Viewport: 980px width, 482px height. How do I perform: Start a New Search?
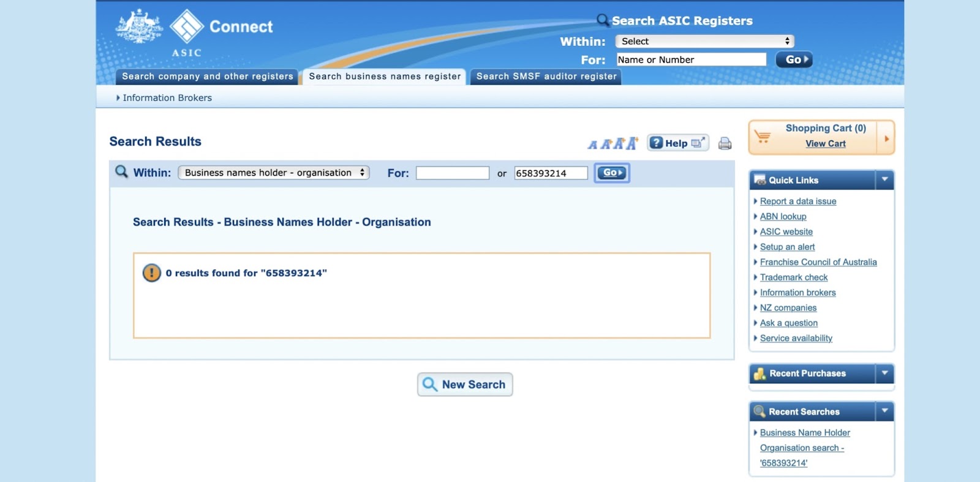click(x=465, y=385)
